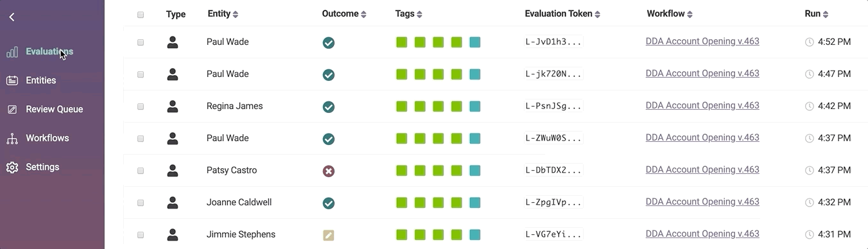Click the teal tag square for Paul Wade at 4:47 PM

tap(475, 74)
